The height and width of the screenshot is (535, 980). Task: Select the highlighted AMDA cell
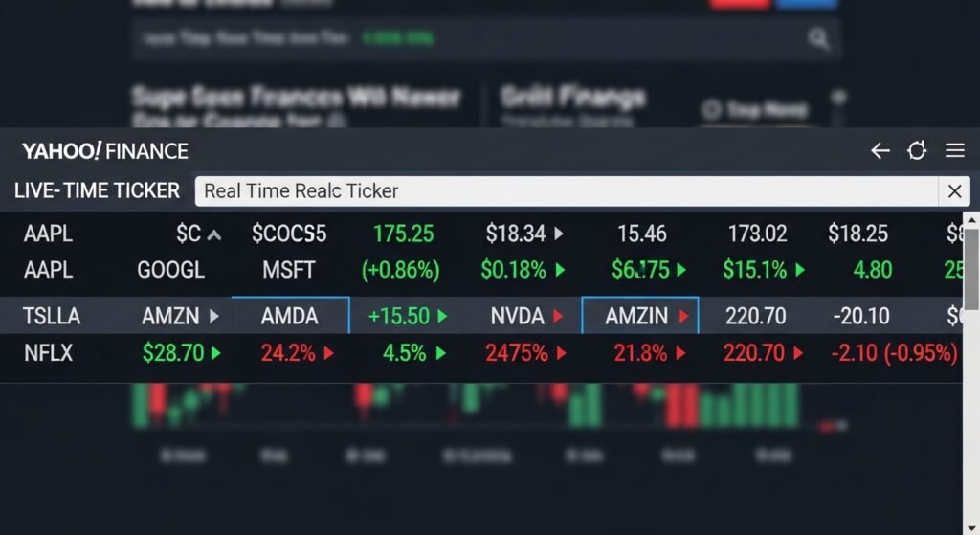[x=290, y=316]
